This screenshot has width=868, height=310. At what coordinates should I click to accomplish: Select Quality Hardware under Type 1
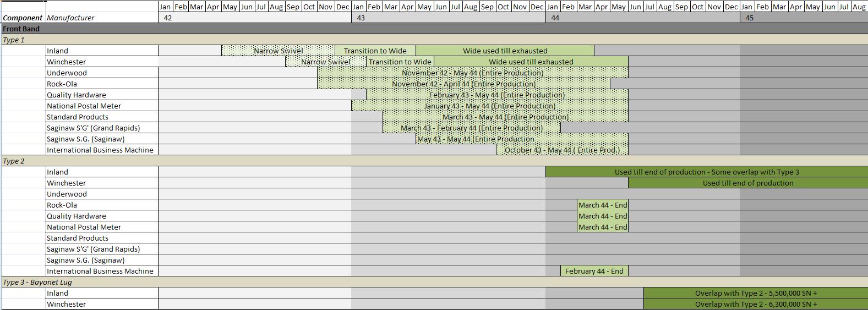[x=102, y=95]
